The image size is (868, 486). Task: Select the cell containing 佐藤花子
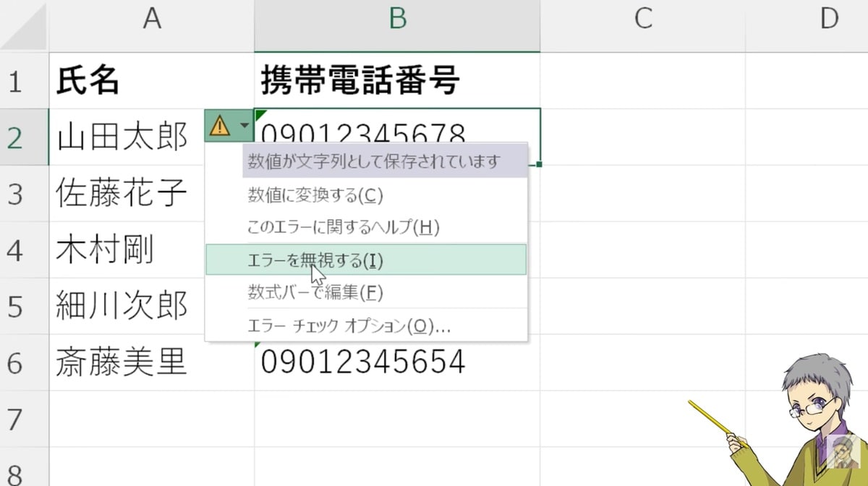[x=127, y=193]
